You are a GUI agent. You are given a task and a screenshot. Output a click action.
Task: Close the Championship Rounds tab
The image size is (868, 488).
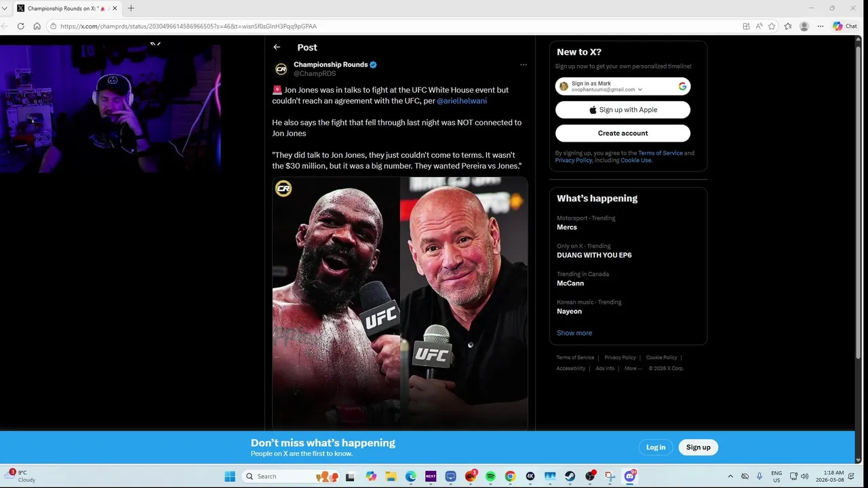click(115, 8)
